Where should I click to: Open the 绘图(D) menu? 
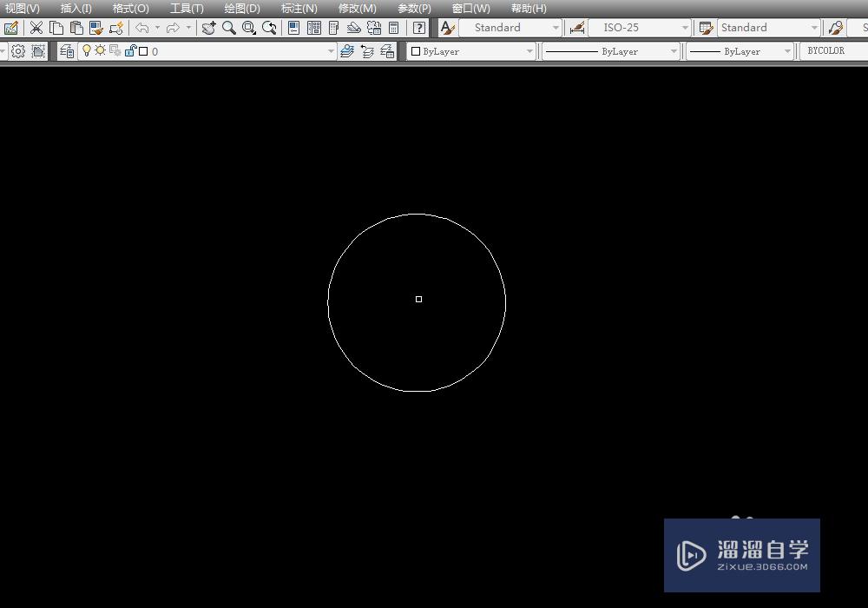pos(241,8)
